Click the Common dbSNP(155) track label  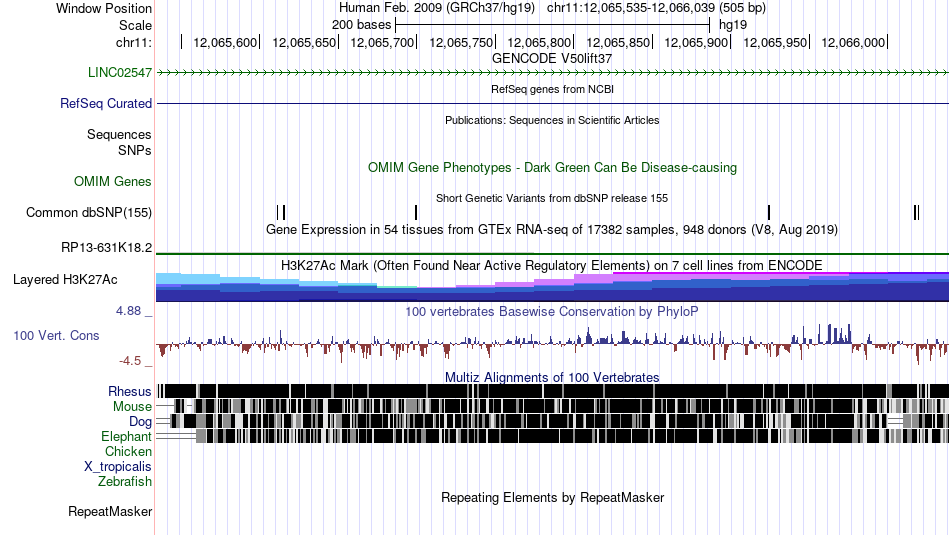[88, 213]
